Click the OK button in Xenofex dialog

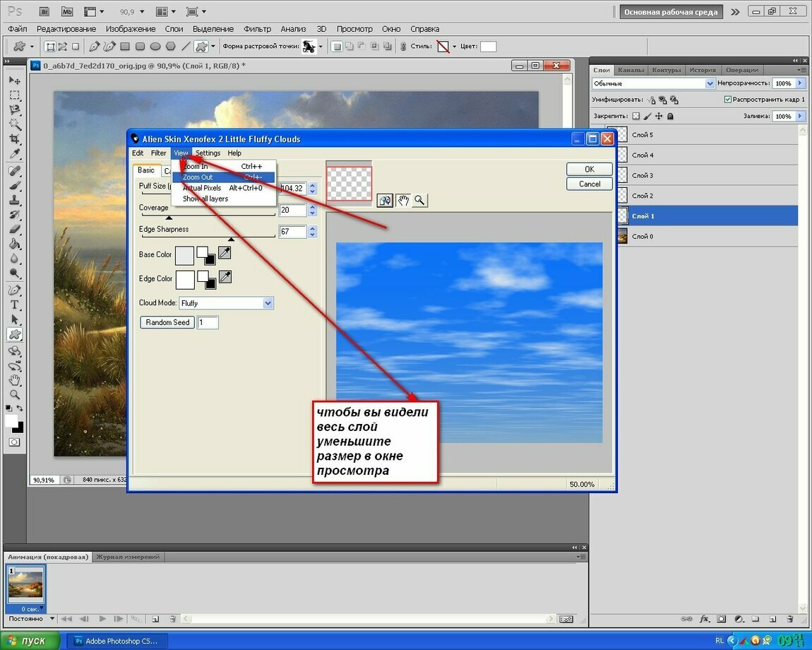[590, 170]
